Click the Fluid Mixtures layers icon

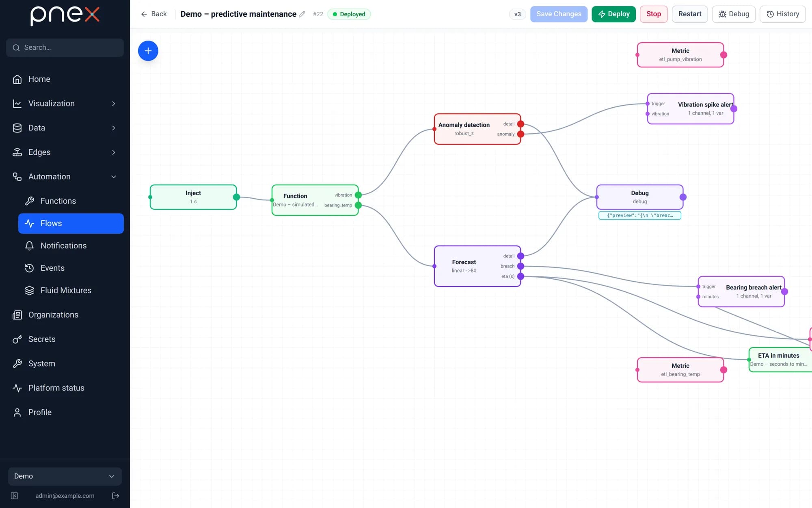pos(29,290)
